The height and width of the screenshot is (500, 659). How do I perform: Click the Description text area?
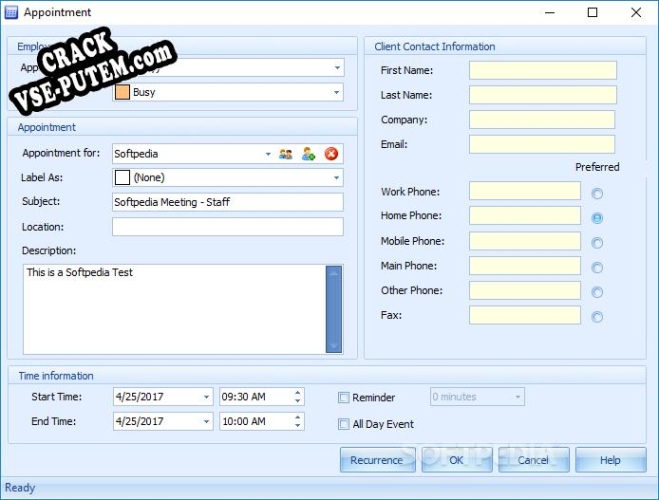pos(174,309)
